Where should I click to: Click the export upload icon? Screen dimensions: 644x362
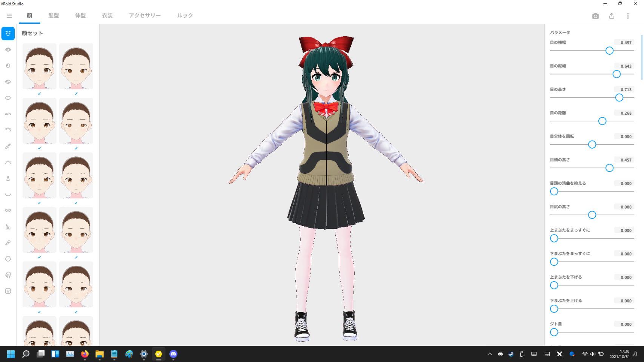coord(612,16)
